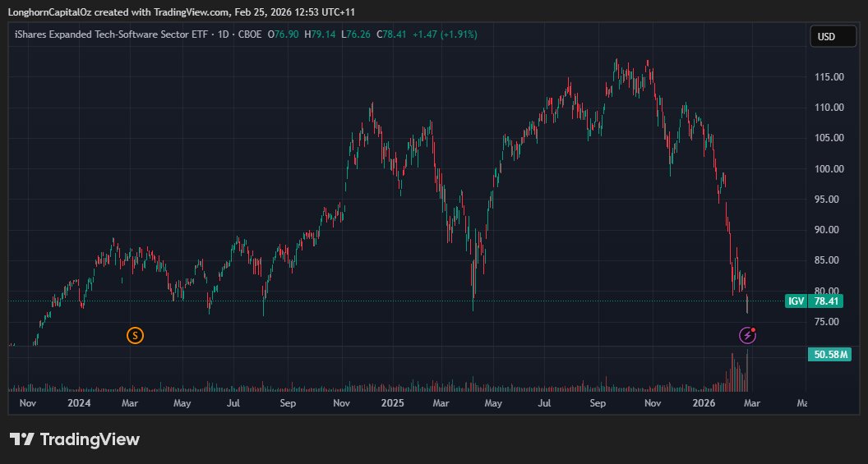868x464 pixels.
Task: Click the LonghornCapitalOz header caption text
Action: [181, 11]
